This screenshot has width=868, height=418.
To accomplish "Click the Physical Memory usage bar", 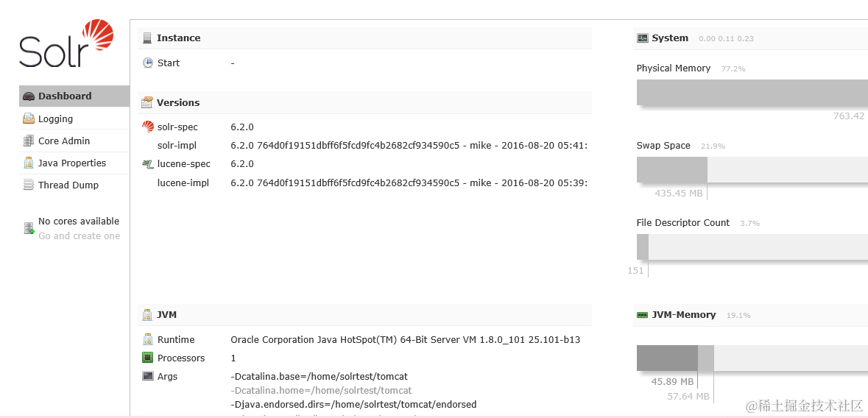I will click(x=752, y=93).
